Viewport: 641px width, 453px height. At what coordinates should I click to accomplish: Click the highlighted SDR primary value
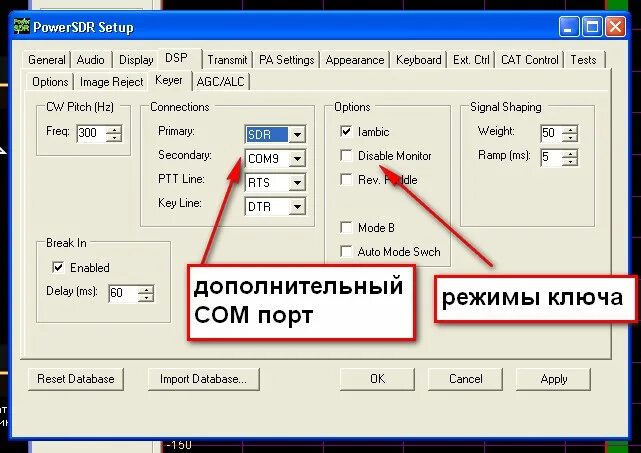point(267,134)
